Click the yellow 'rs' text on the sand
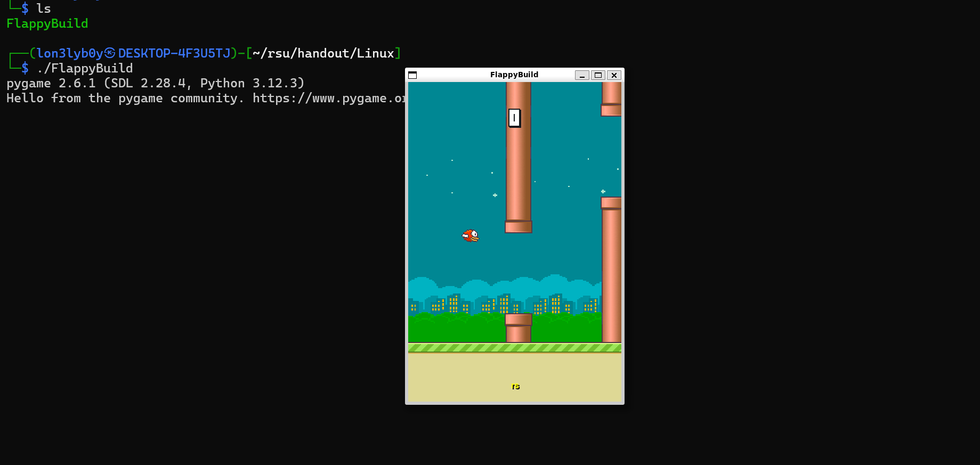Screen dimensions: 980x465 click(x=515, y=386)
